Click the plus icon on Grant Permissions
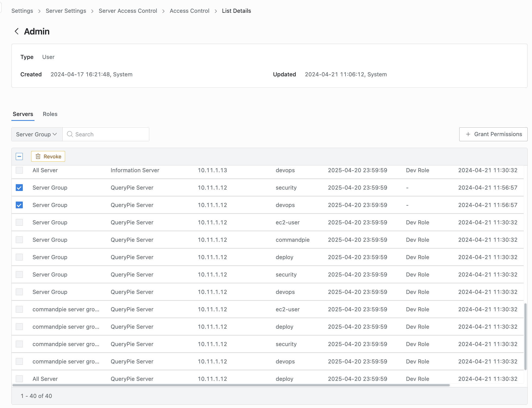This screenshot has height=408, width=532. point(468,134)
